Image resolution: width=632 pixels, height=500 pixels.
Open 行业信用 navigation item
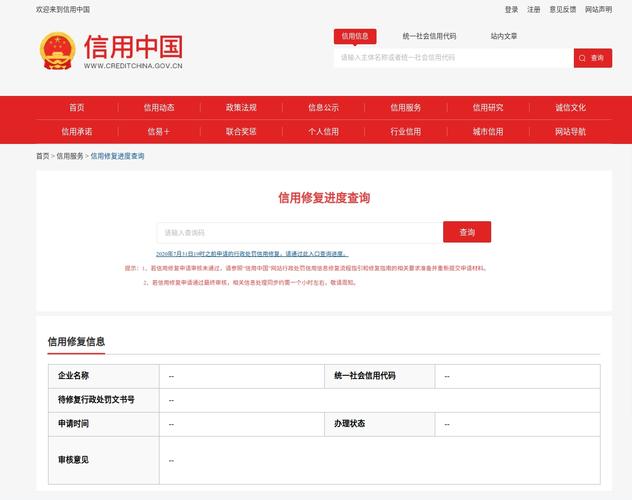coord(405,132)
